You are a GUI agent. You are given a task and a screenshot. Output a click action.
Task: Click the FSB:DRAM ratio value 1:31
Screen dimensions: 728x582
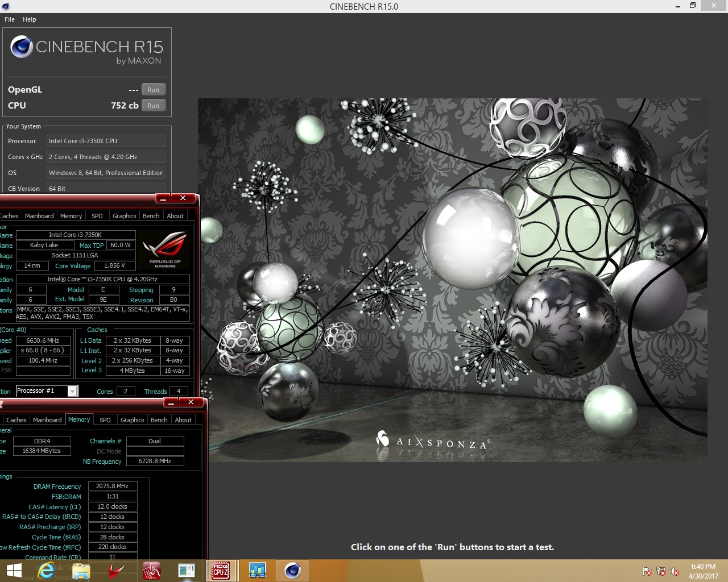click(112, 497)
